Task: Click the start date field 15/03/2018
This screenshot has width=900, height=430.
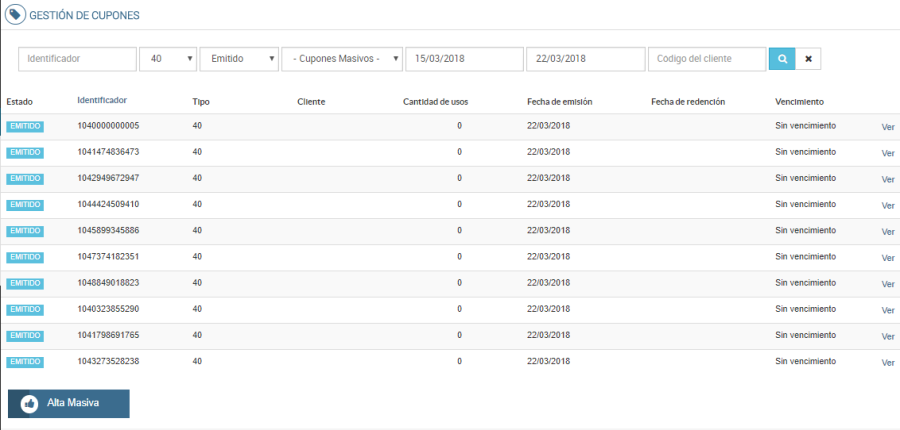Action: pyautogui.click(x=464, y=59)
